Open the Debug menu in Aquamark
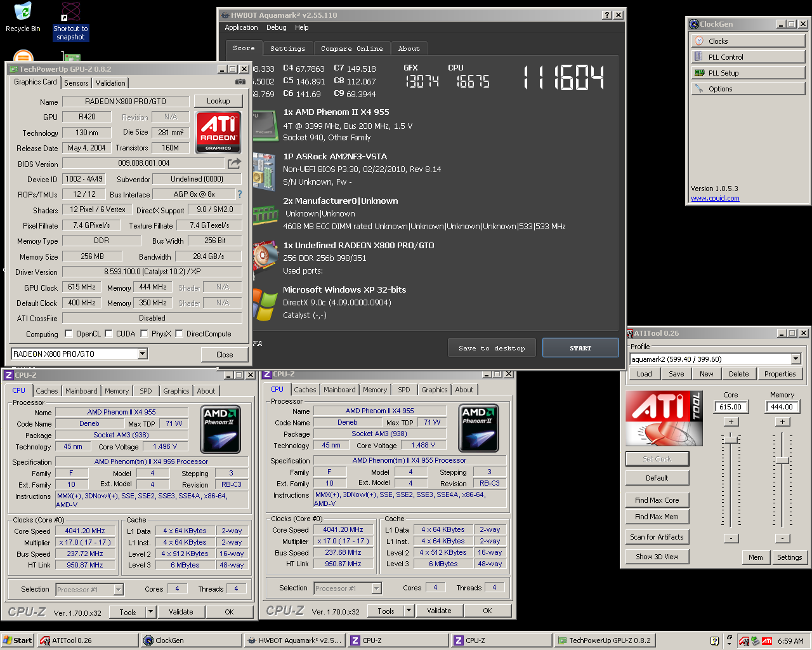This screenshot has width=812, height=650. 277,28
